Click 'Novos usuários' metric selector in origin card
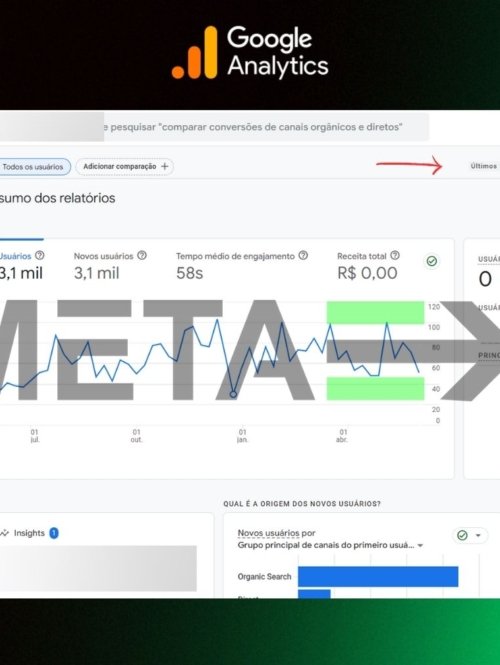500x665 pixels. 268,533
